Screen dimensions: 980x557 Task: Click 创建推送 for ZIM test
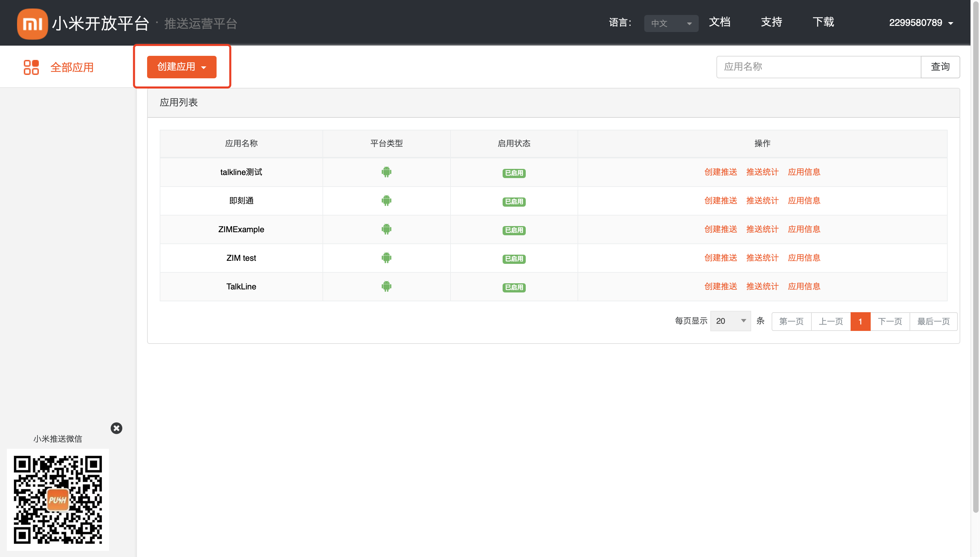pyautogui.click(x=721, y=258)
